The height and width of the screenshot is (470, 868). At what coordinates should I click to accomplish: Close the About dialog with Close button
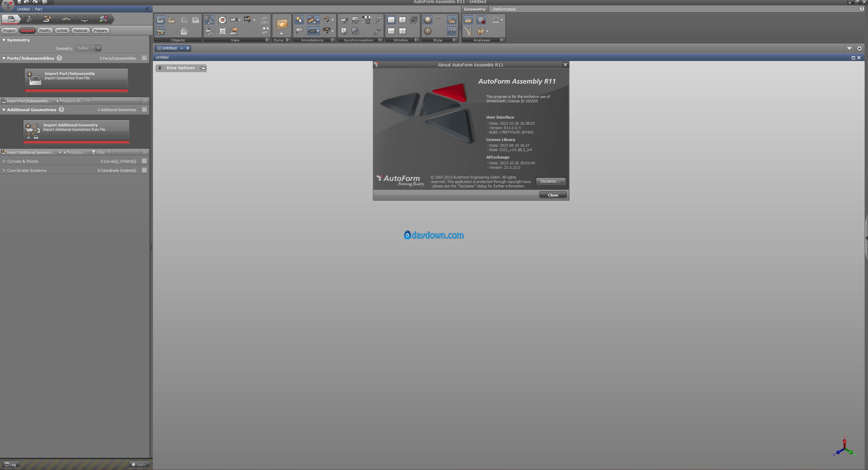click(x=553, y=195)
